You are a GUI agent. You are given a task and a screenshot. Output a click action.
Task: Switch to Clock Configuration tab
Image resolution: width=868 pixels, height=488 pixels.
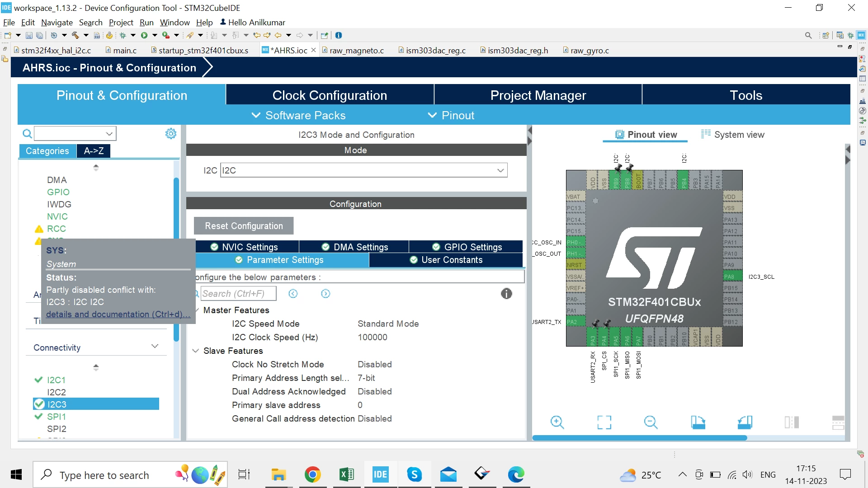[x=330, y=95]
